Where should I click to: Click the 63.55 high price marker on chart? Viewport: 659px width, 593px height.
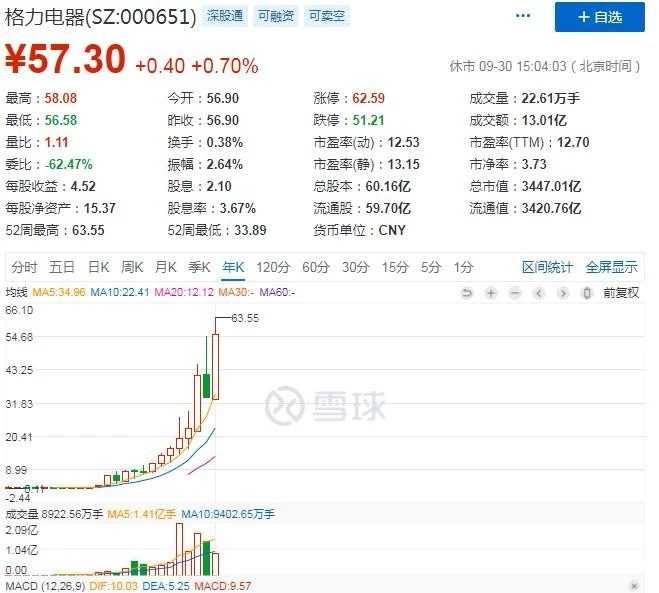tap(245, 318)
